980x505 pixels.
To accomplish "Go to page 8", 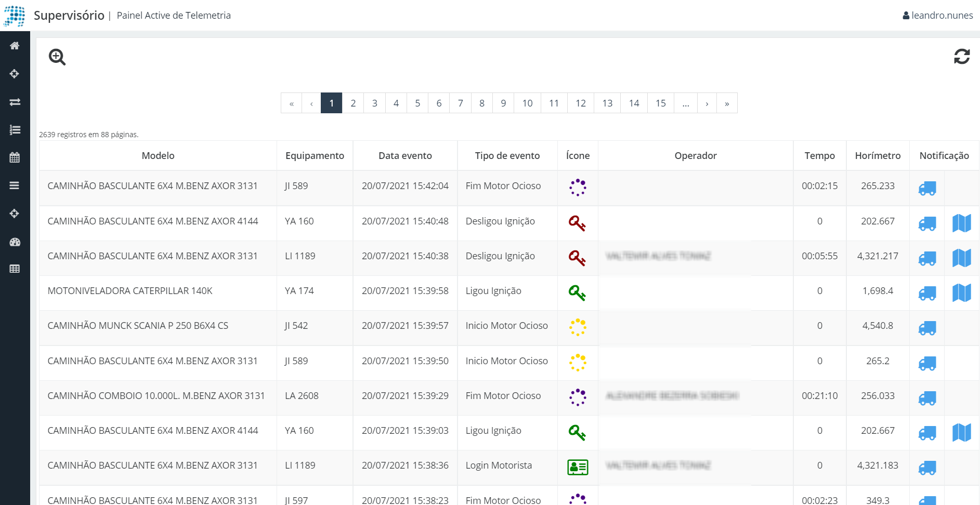I will (482, 103).
